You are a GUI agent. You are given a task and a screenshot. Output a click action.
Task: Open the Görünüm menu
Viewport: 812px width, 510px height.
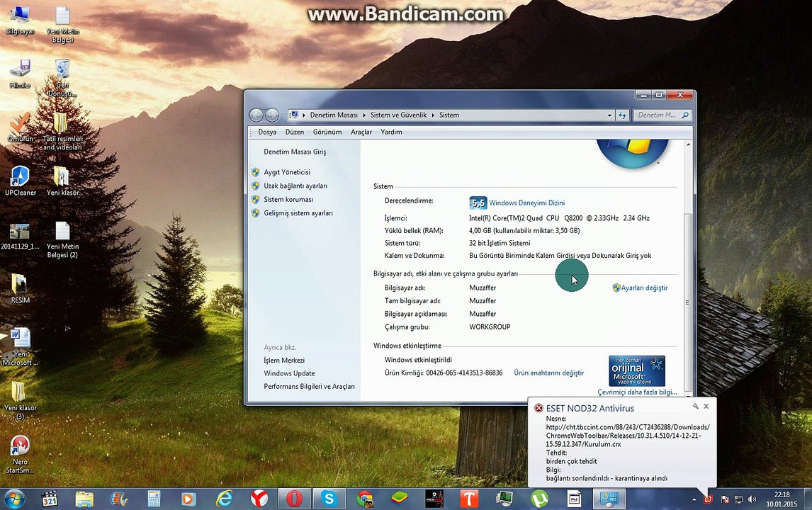pyautogui.click(x=327, y=132)
